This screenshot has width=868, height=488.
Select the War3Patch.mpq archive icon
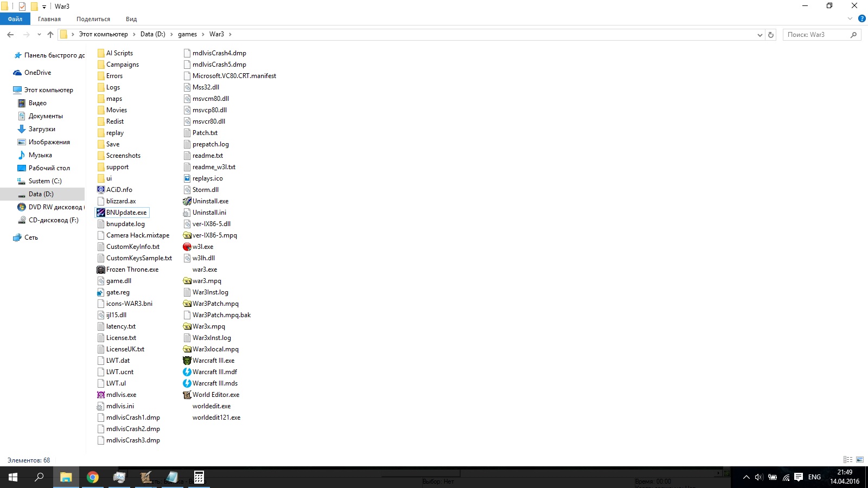(187, 304)
